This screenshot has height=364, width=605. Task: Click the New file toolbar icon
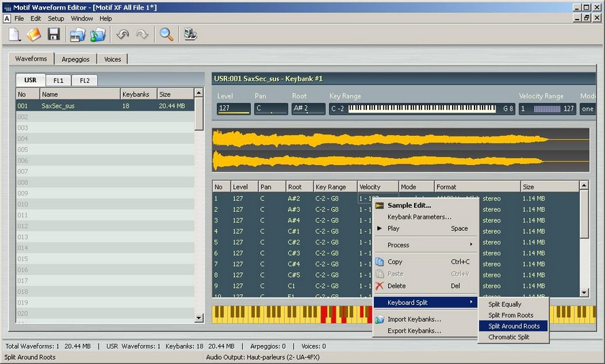tap(14, 35)
